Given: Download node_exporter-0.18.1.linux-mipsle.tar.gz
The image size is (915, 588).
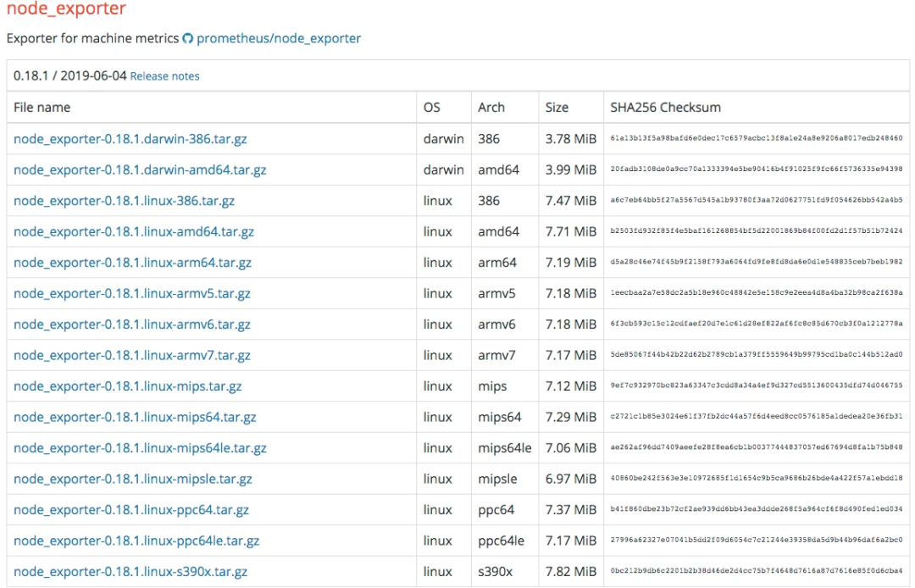Looking at the screenshot, I should coord(133,479).
